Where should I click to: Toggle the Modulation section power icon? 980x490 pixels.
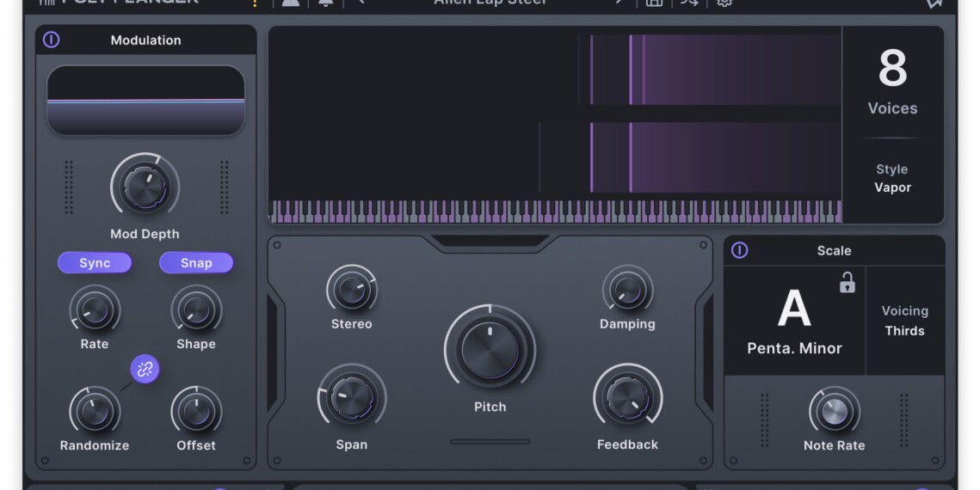pyautogui.click(x=52, y=40)
